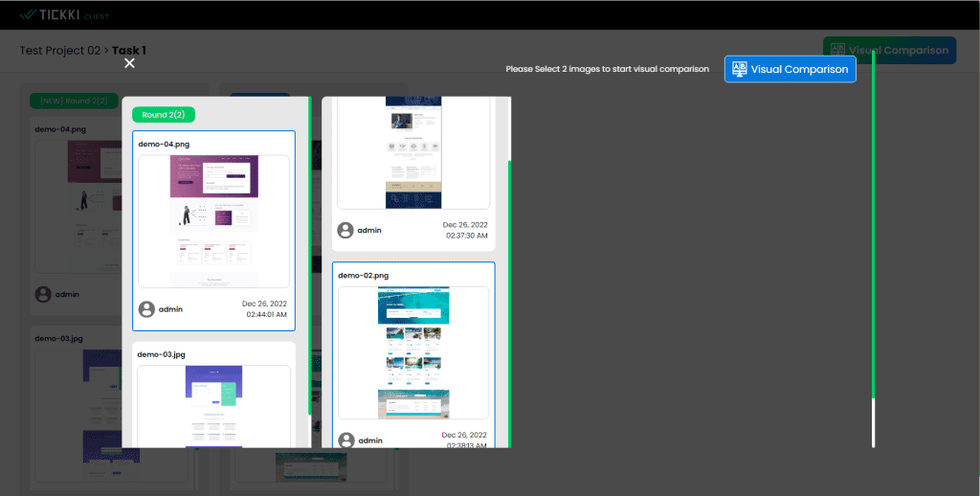
Task: Click the admin avatar on the 02:37:30 AM card
Action: (x=345, y=230)
